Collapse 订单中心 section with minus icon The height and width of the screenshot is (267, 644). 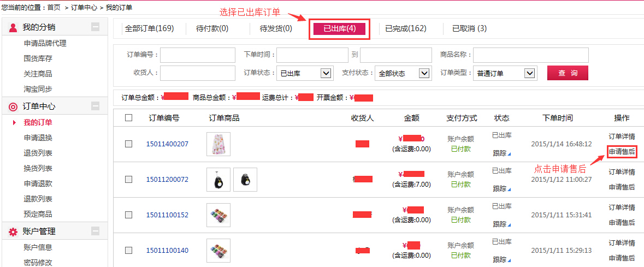[x=96, y=106]
